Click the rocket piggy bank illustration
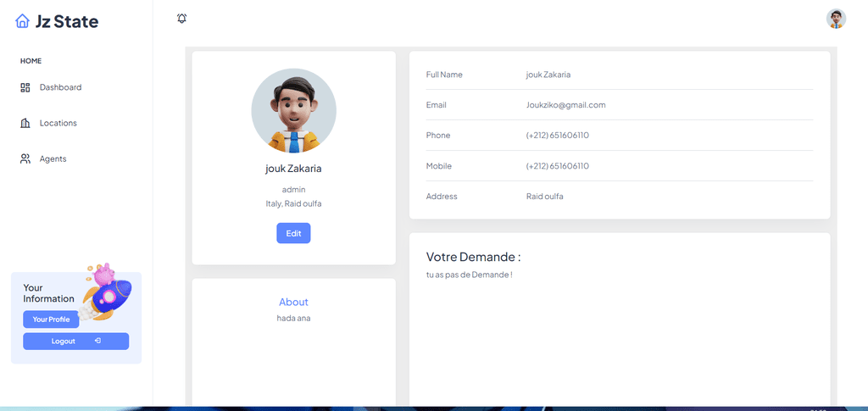Image resolution: width=868 pixels, height=411 pixels. click(104, 292)
